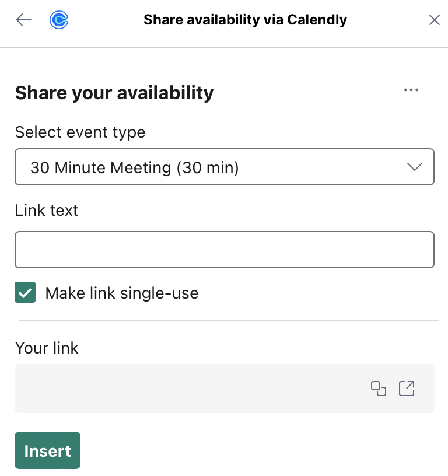Click the "Your link" label

(x=47, y=348)
